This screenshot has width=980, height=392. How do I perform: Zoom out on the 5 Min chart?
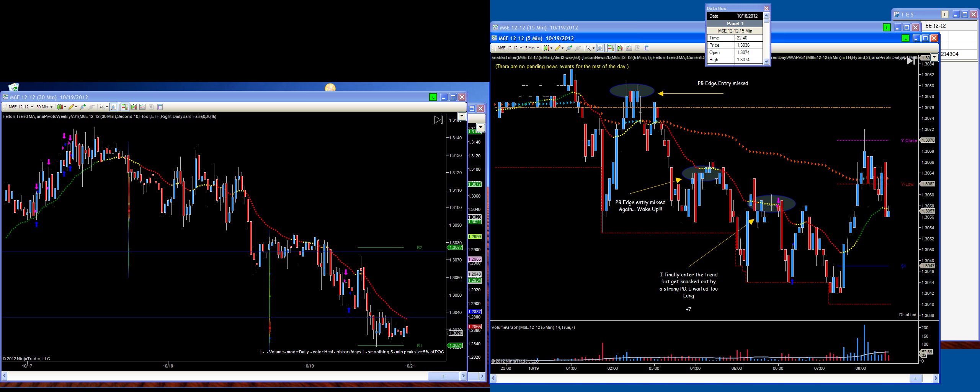click(578, 48)
